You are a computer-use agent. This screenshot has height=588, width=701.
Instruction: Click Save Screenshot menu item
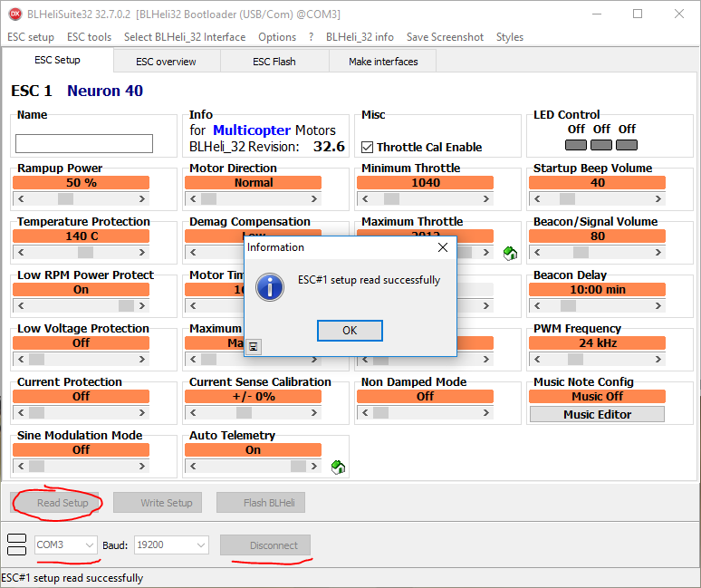pyautogui.click(x=445, y=37)
